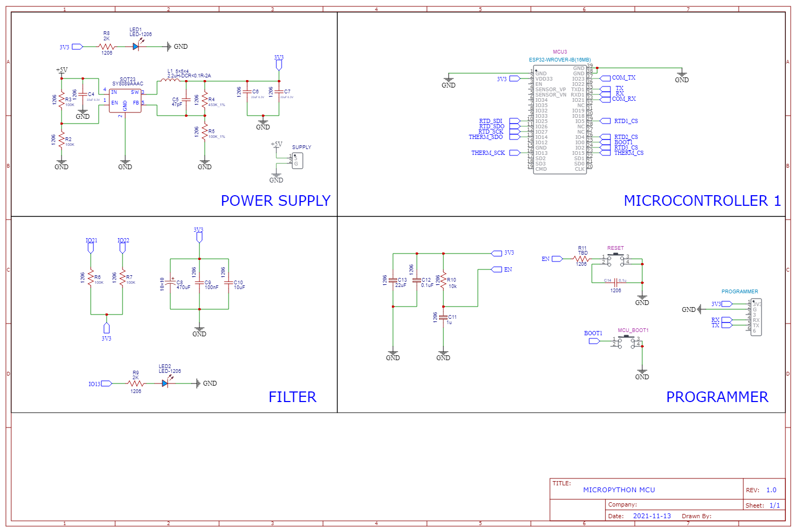Screen dimensions: 797x532
Task: Select the C11 1u capacitor
Action: pos(443,317)
